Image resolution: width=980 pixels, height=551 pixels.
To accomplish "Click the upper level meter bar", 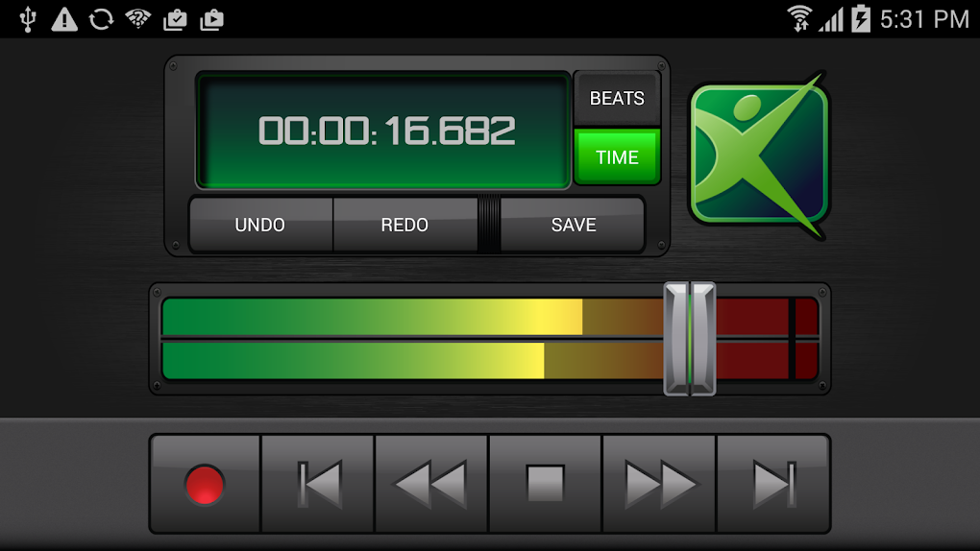I will point(491,317).
